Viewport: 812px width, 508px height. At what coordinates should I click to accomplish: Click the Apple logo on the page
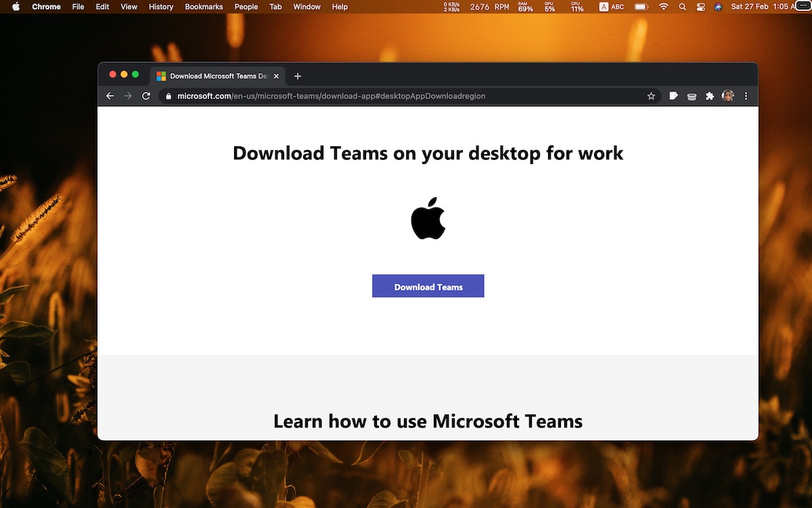tap(428, 218)
